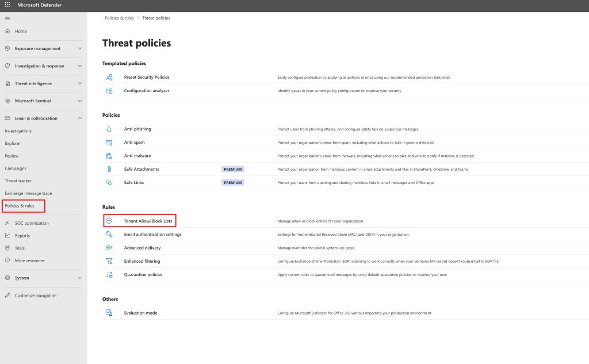This screenshot has width=589, height=364.
Task: Open Threat tracker in the sidebar
Action: (18, 181)
